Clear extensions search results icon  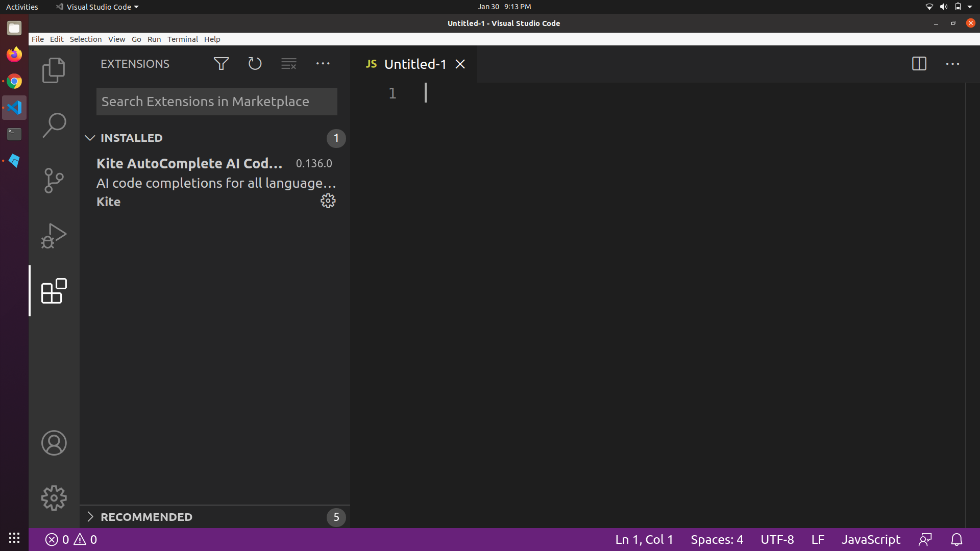(x=289, y=64)
